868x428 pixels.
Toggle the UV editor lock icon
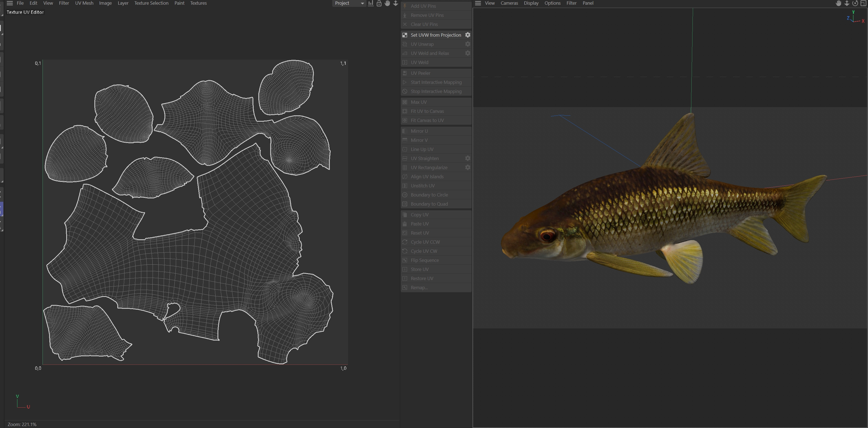point(379,3)
